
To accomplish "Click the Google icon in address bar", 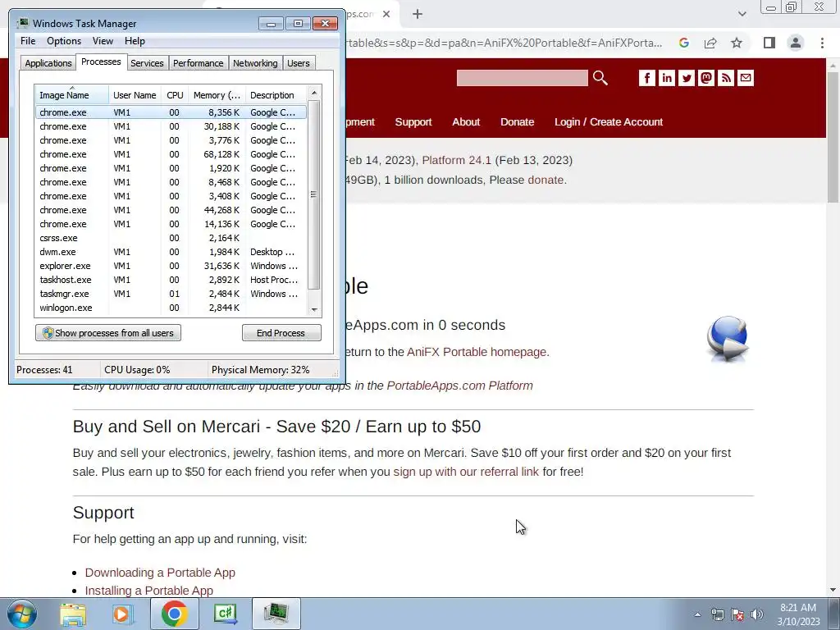I will 683,43.
